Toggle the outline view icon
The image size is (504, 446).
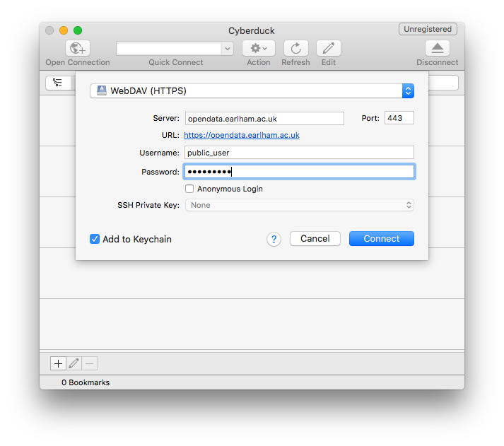point(57,83)
